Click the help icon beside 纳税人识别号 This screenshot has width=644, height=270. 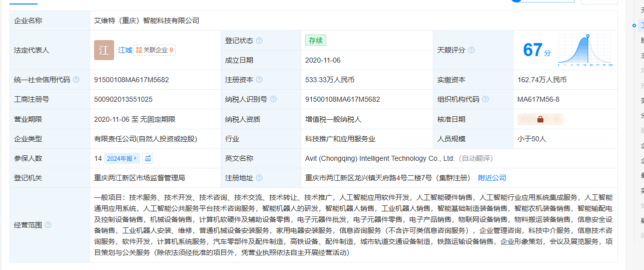click(273, 99)
